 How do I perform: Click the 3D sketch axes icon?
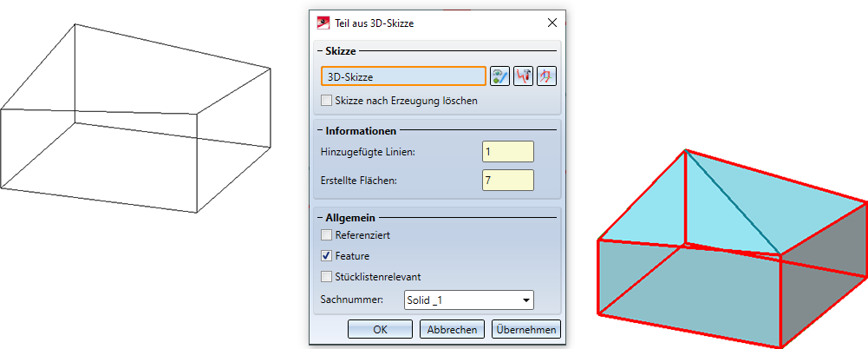coord(546,76)
